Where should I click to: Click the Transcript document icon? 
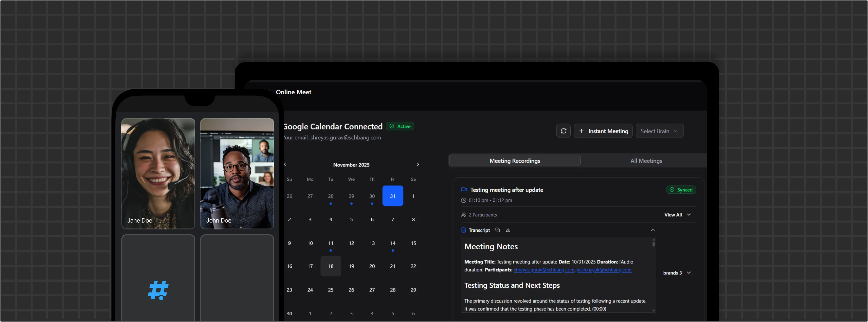point(464,230)
